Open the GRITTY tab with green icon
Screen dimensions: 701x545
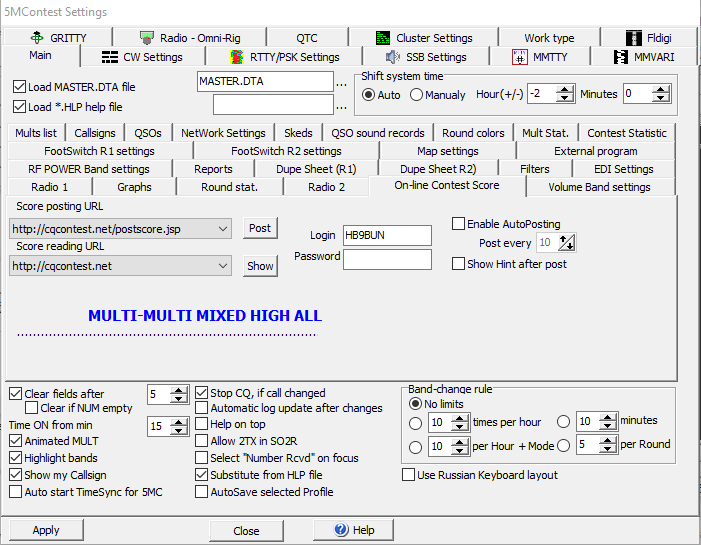(x=61, y=38)
